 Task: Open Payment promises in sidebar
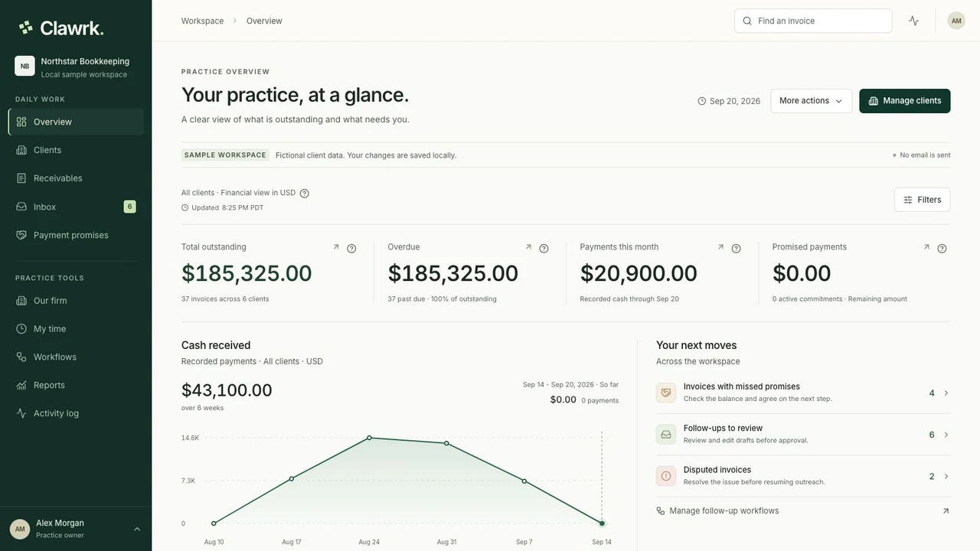(x=76, y=235)
